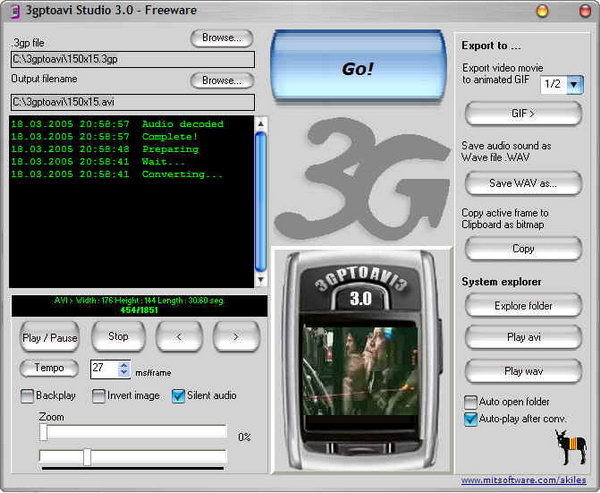Enable the Backplay checkbox
600x493 pixels.
coord(27,396)
